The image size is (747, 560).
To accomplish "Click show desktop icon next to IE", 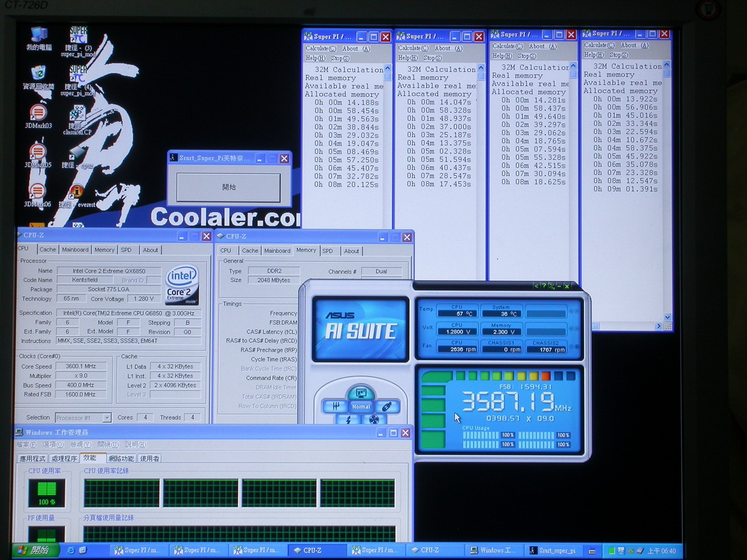I will [x=83, y=550].
